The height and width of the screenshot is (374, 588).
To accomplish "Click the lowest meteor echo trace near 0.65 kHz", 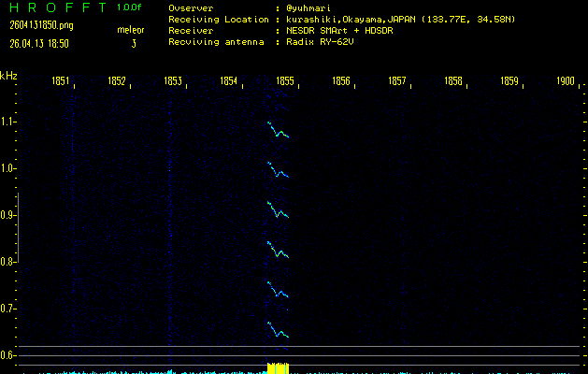I will 278,331.
